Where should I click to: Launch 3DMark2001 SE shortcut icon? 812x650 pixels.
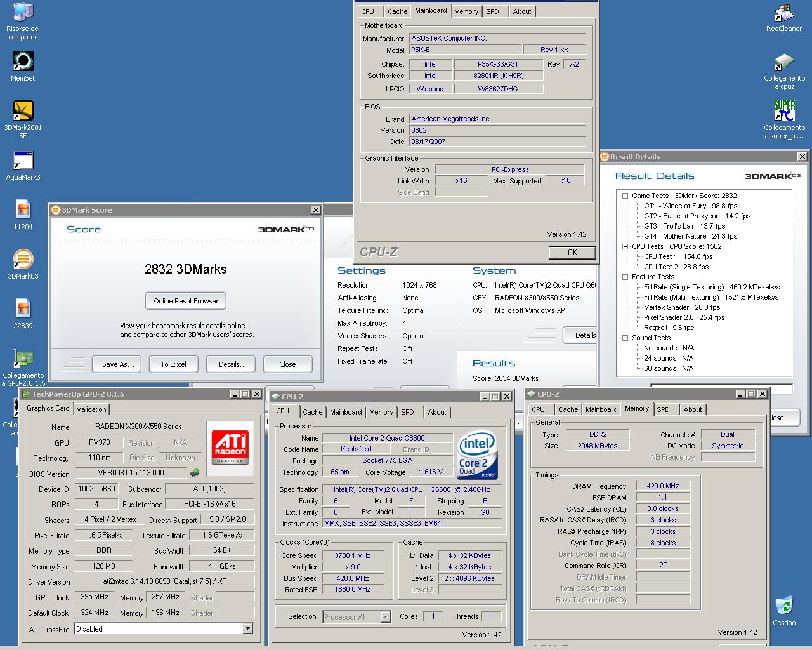click(x=23, y=119)
